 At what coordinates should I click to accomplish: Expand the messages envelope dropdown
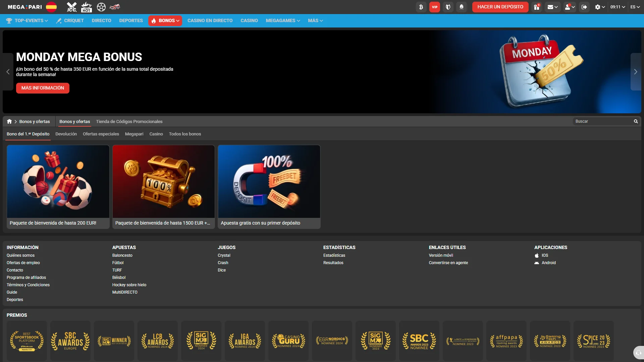point(552,7)
